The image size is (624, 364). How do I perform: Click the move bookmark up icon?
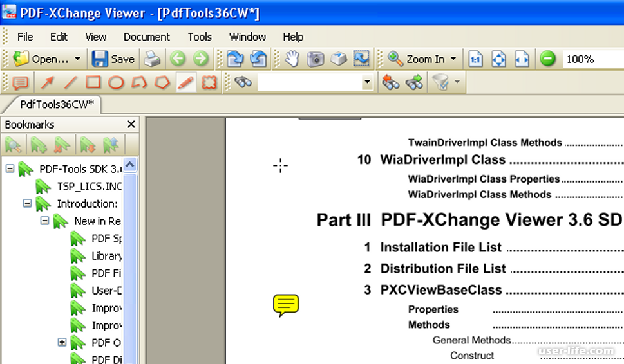point(110,145)
